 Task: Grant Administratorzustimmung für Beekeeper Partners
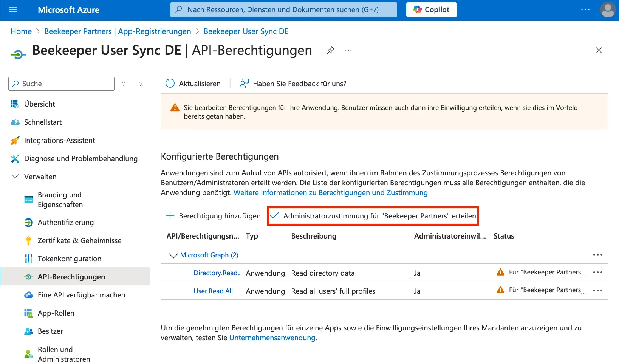[373, 216]
